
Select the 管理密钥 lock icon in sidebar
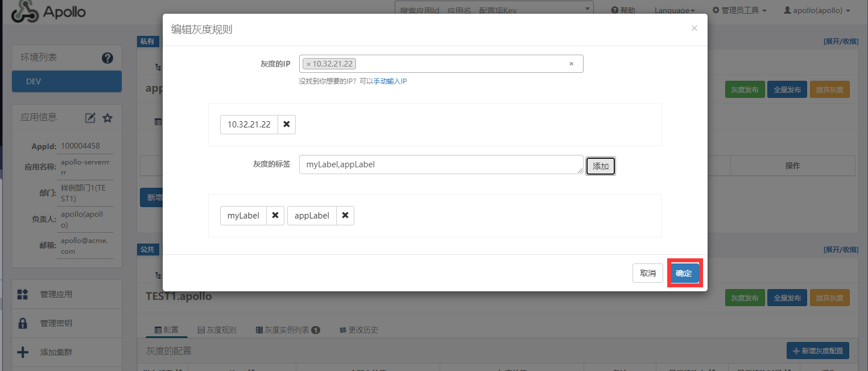coord(23,323)
